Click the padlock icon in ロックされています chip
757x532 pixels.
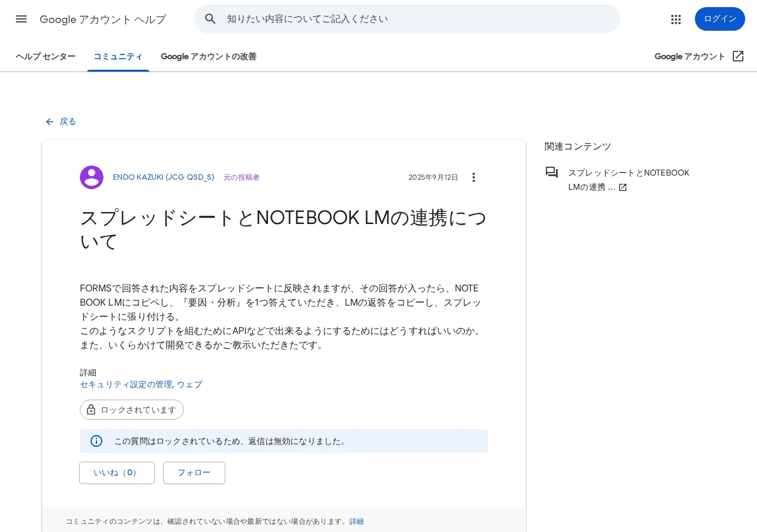pos(91,410)
